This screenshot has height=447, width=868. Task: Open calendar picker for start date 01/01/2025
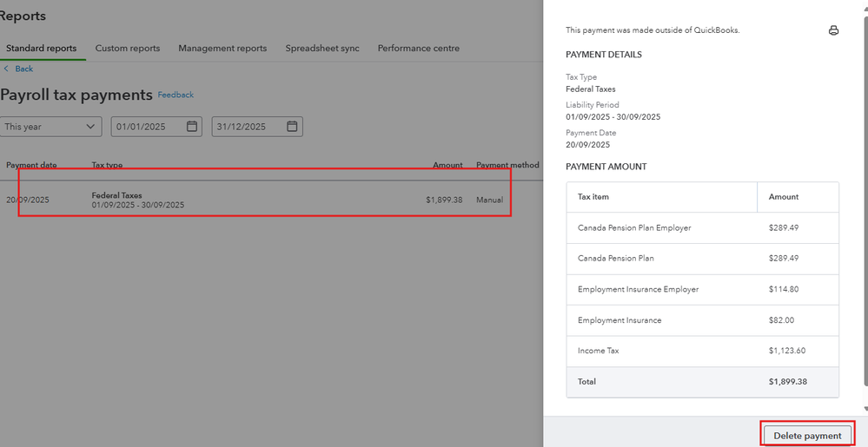pyautogui.click(x=192, y=127)
